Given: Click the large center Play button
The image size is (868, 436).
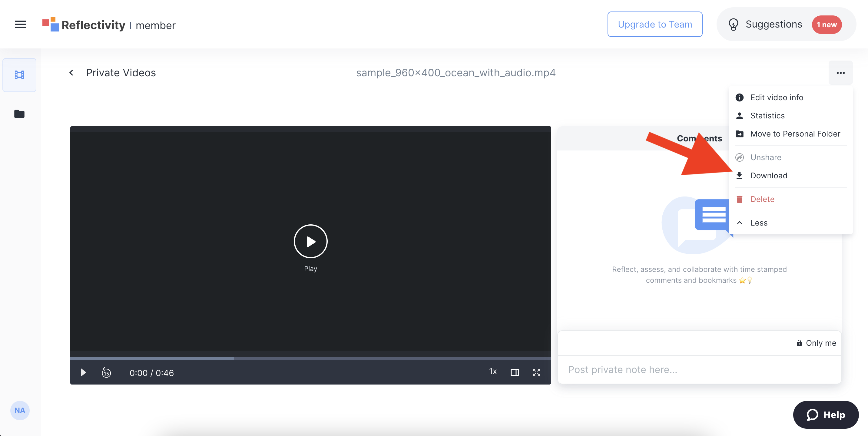Looking at the screenshot, I should [x=310, y=241].
